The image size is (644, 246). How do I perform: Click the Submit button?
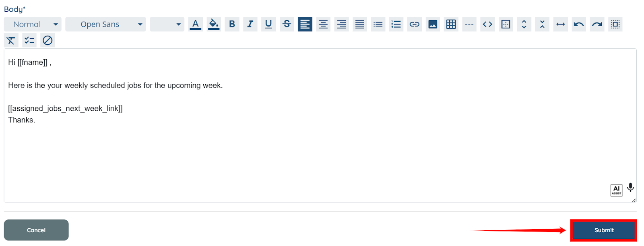tap(604, 230)
